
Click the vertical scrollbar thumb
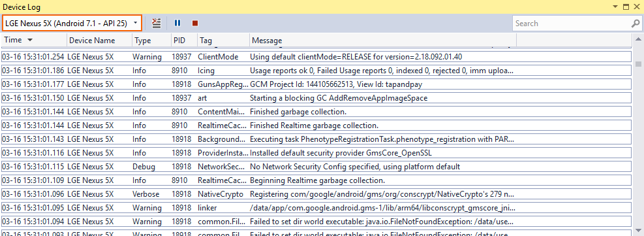(x=639, y=64)
